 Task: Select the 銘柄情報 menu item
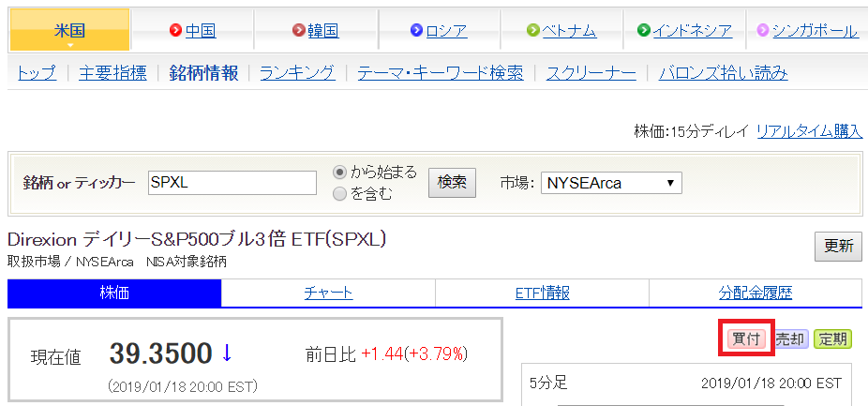point(203,72)
